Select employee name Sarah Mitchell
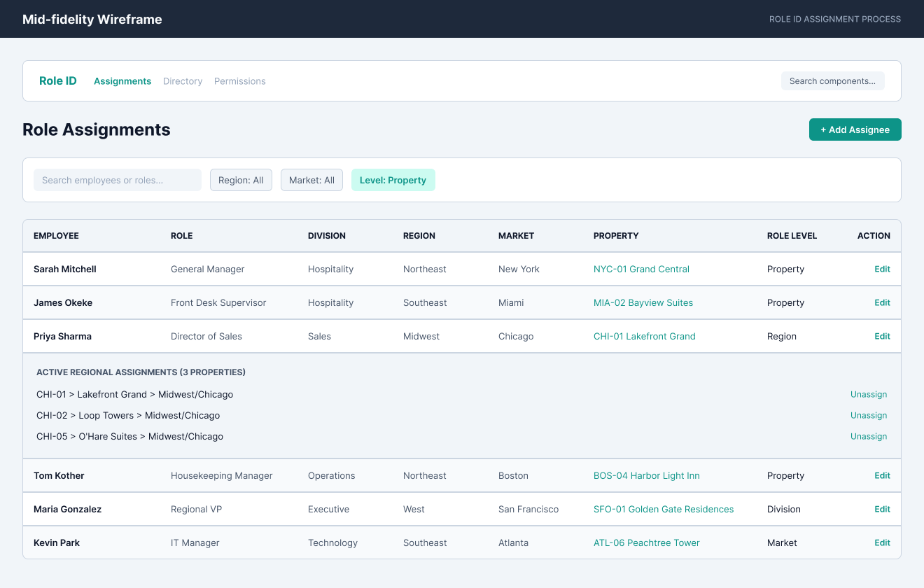 (x=65, y=269)
